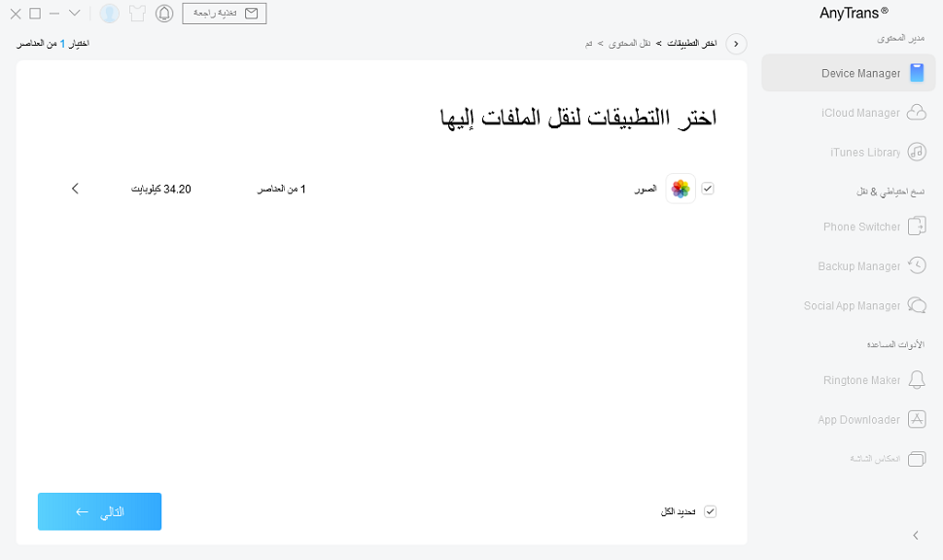The height and width of the screenshot is (560, 943).
Task: Close the AnyTrans window
Action: [16, 14]
